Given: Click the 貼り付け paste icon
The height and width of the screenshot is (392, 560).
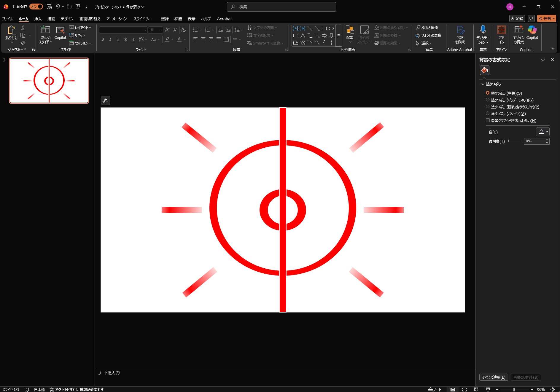Looking at the screenshot, I should pos(12,30).
